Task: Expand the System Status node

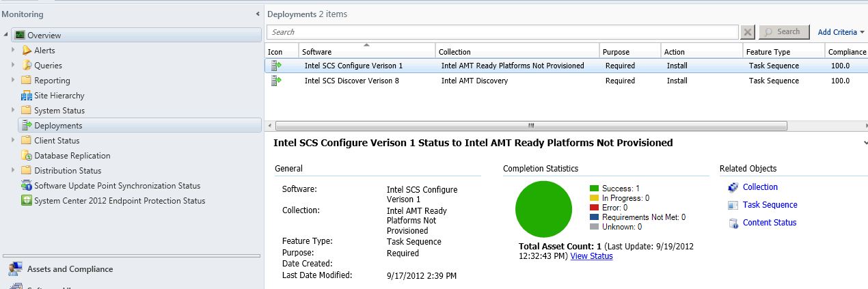Action: click(x=13, y=111)
